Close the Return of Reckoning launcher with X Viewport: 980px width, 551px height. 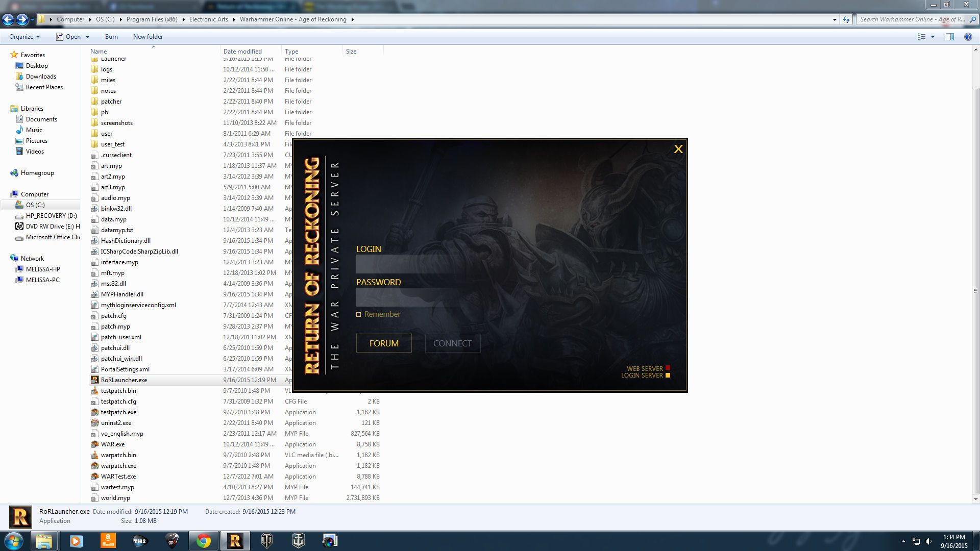click(x=678, y=149)
